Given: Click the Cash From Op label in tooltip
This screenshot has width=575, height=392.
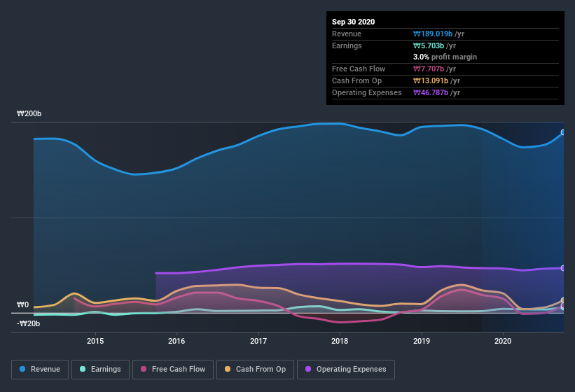Looking at the screenshot, I should pyautogui.click(x=356, y=80).
